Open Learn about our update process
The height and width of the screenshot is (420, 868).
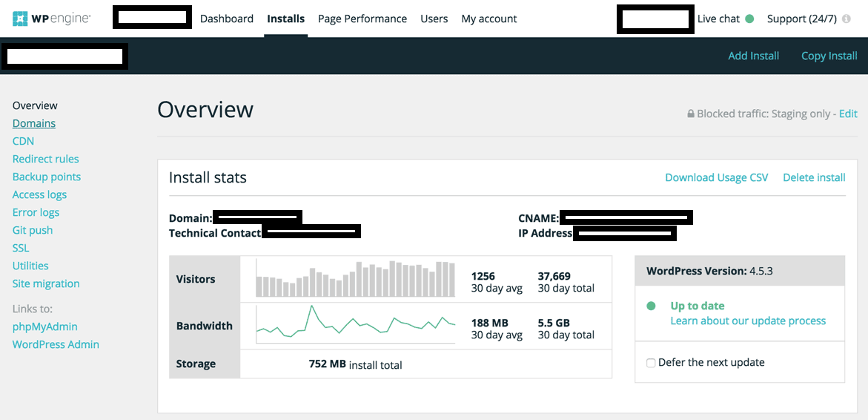748,321
